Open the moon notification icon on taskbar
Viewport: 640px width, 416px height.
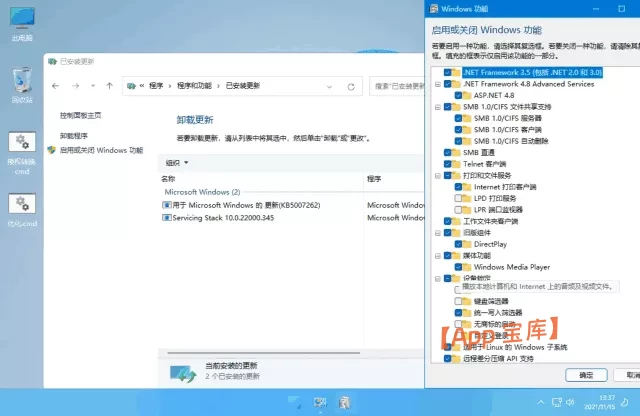point(624,403)
